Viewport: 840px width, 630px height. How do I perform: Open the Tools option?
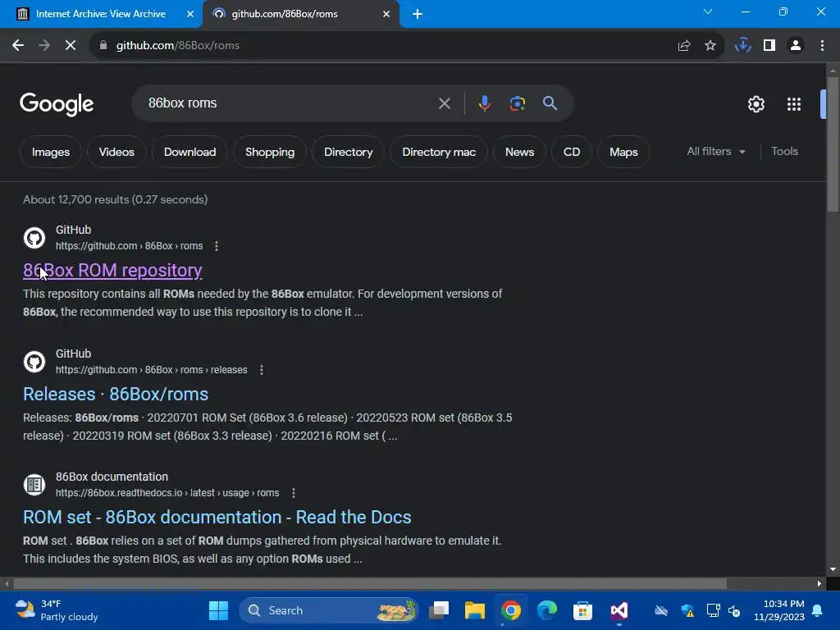pyautogui.click(x=784, y=152)
